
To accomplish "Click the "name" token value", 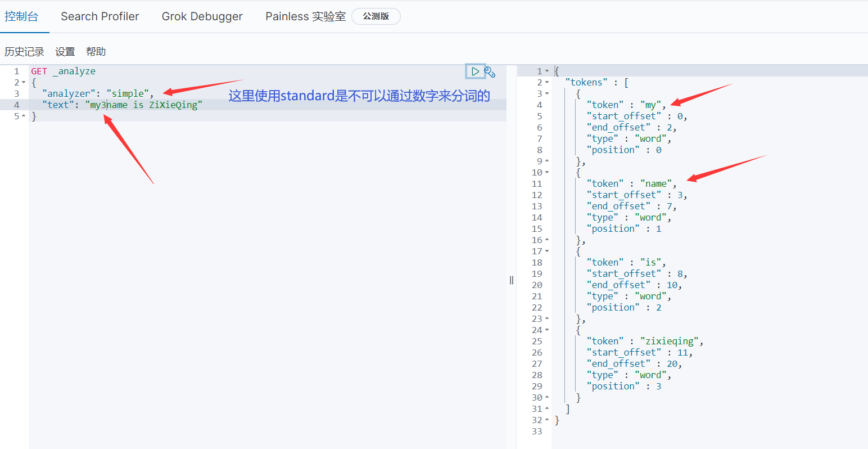I will coord(656,183).
